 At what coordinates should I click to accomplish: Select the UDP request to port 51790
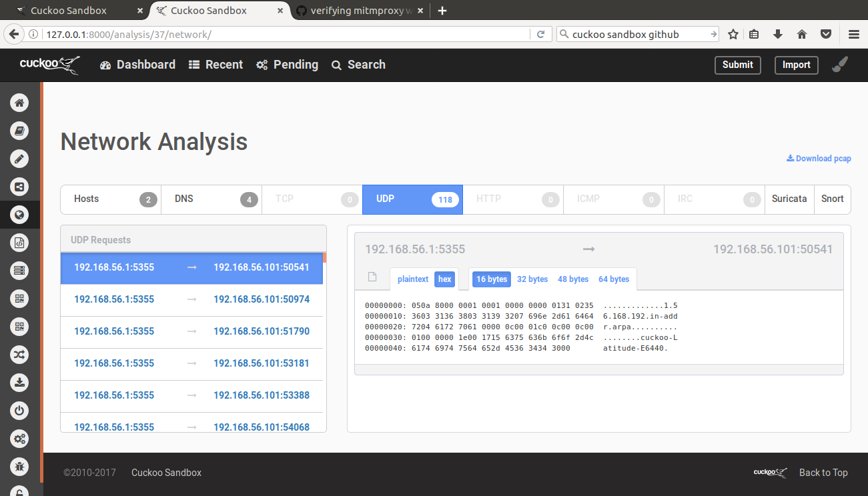(x=193, y=331)
